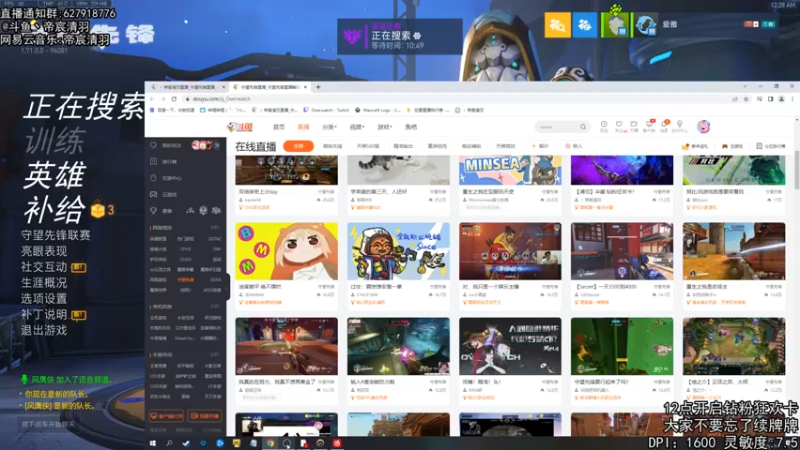Open 选项设置 in Overwatch menu

click(44, 298)
